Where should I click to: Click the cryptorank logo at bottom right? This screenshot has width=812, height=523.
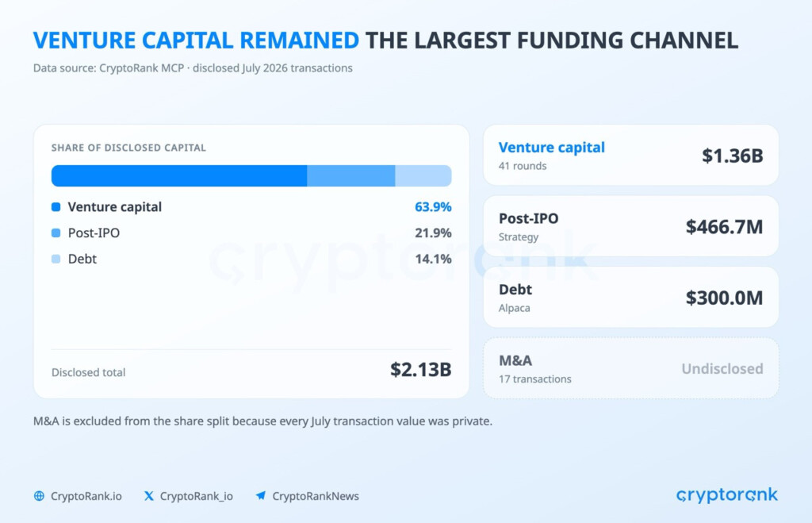click(726, 495)
